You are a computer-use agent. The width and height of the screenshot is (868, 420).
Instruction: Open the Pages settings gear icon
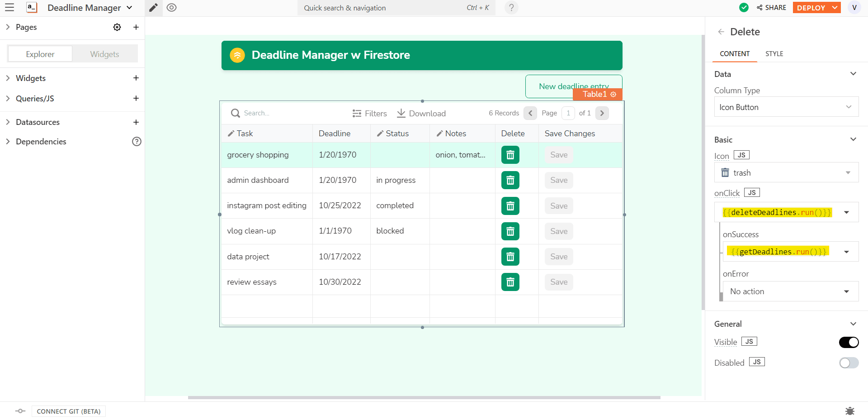117,27
